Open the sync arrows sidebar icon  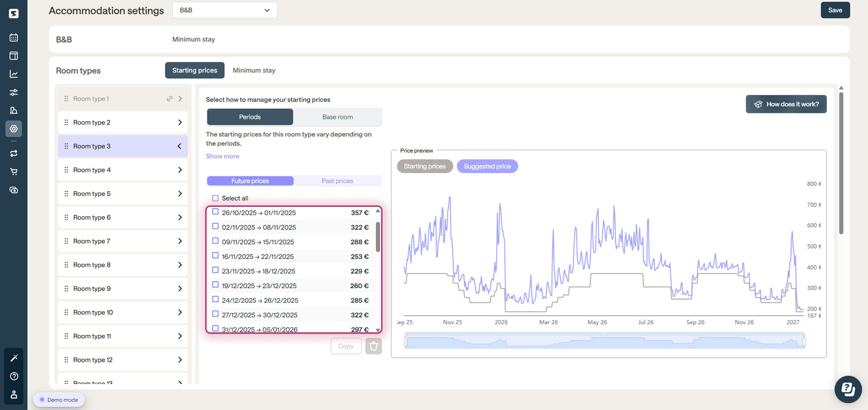click(14, 154)
